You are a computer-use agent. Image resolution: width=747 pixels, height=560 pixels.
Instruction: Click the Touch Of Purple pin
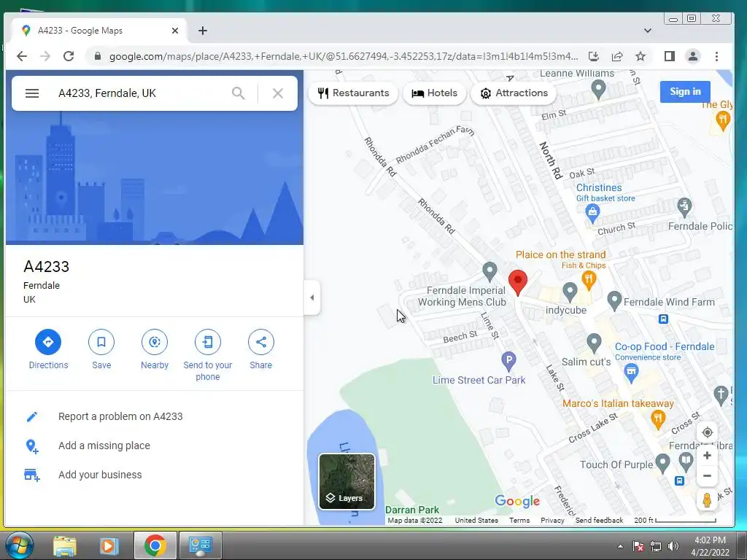click(x=662, y=463)
